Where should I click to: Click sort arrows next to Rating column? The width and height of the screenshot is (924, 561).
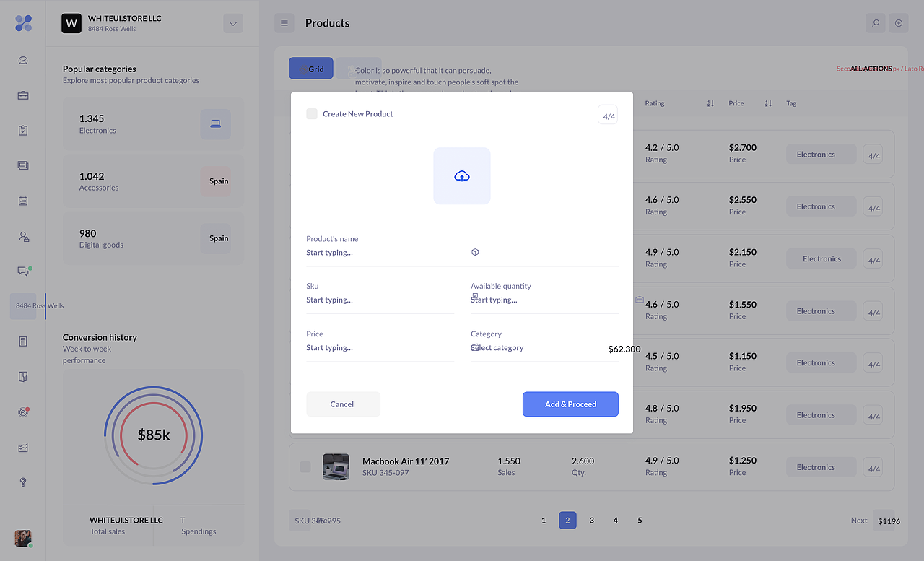point(710,103)
